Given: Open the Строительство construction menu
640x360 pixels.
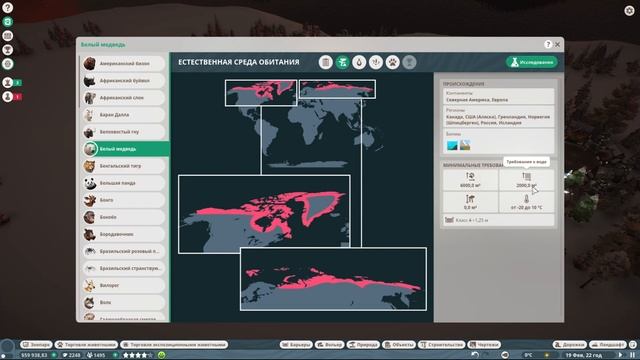Looking at the screenshot, I should [x=442, y=345].
